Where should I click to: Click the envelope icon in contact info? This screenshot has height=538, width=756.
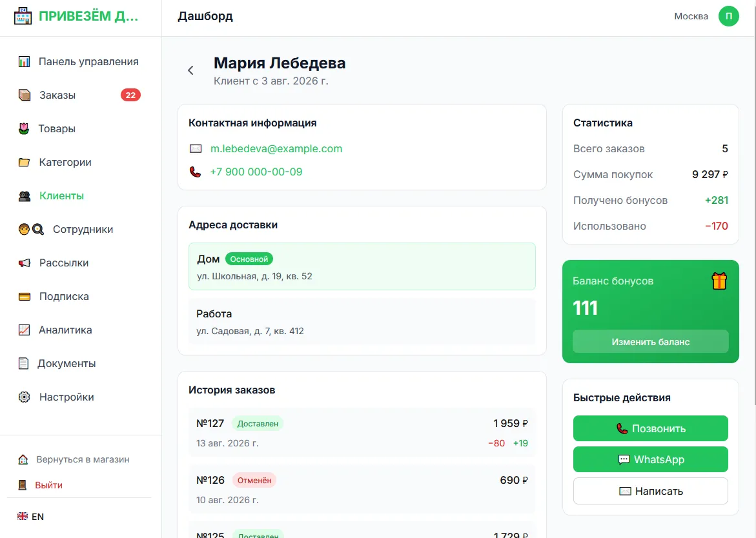195,149
